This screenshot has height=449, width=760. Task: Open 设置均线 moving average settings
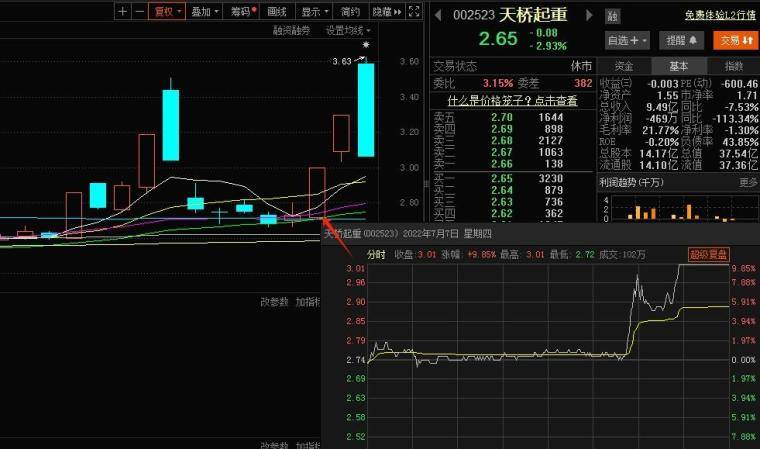click(x=348, y=31)
